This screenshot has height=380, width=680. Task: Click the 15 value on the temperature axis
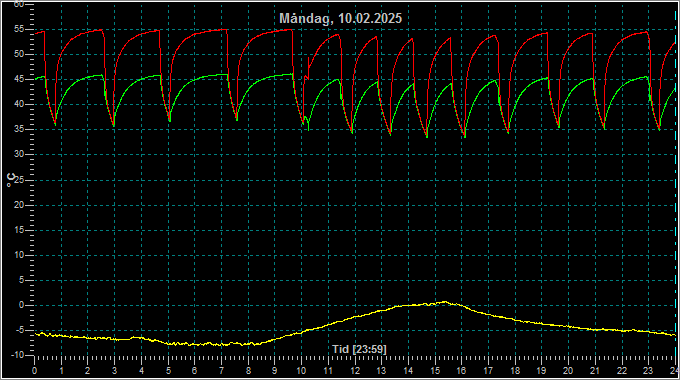19,230
